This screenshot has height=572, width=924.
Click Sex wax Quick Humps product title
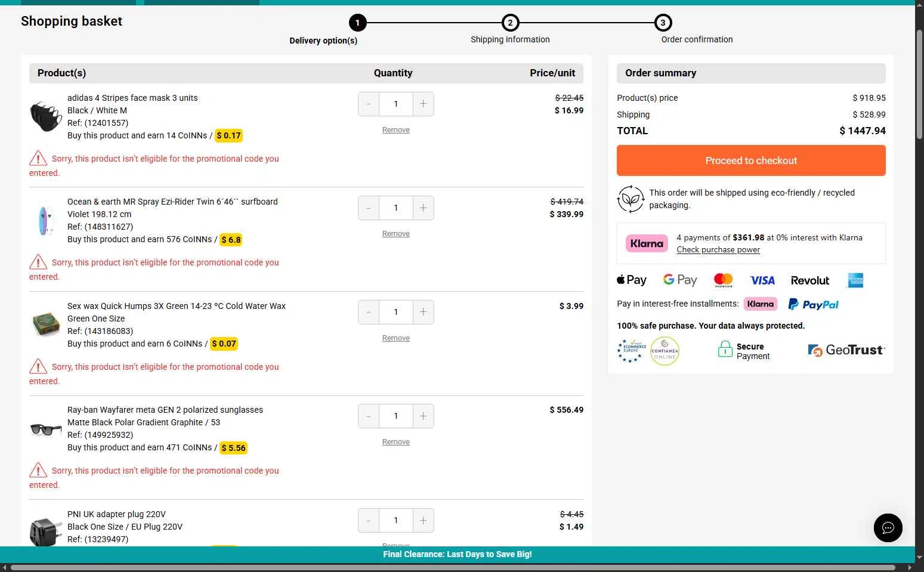tap(177, 306)
